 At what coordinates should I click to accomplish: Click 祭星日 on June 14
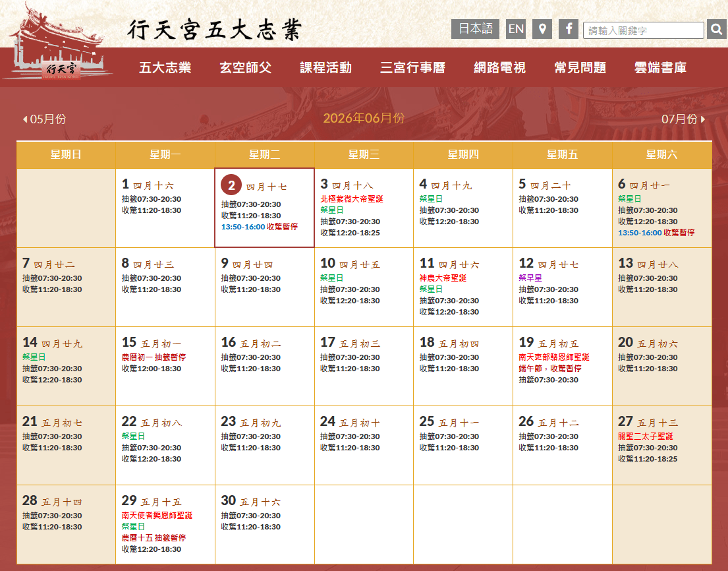[x=34, y=357]
